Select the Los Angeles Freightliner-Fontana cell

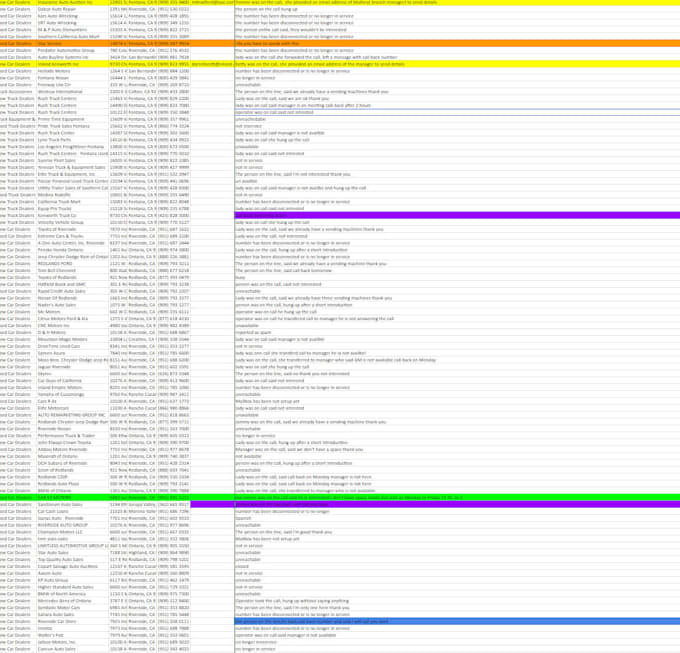click(x=72, y=147)
